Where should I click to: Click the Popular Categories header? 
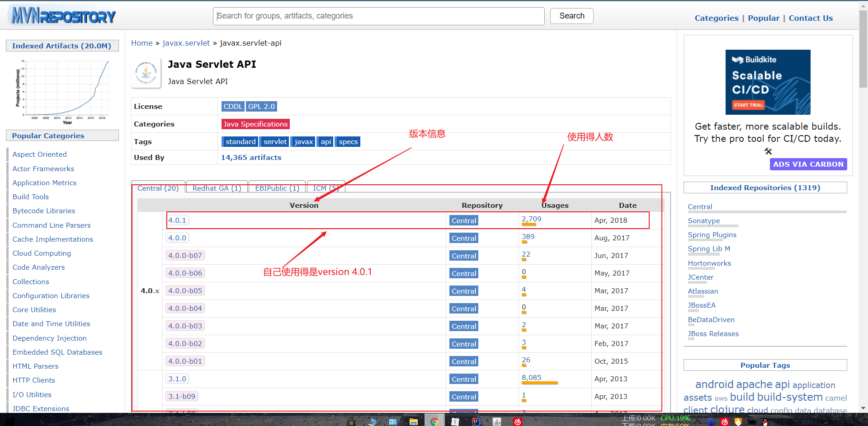click(x=62, y=136)
